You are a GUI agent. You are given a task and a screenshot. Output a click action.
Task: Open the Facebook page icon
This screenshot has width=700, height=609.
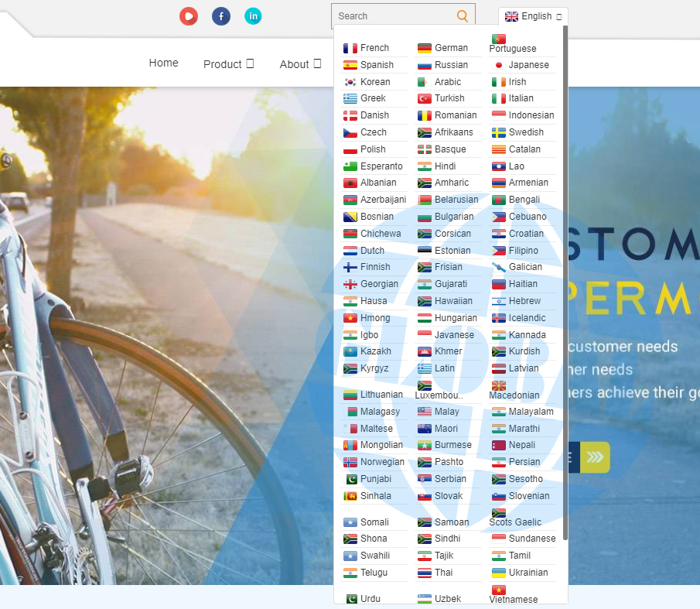pos(221,16)
